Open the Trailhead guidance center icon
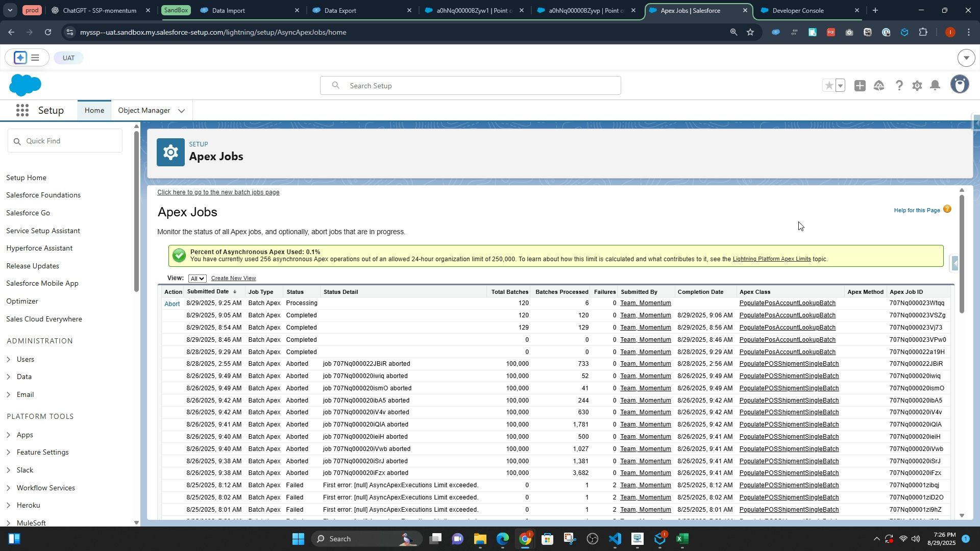 point(878,86)
